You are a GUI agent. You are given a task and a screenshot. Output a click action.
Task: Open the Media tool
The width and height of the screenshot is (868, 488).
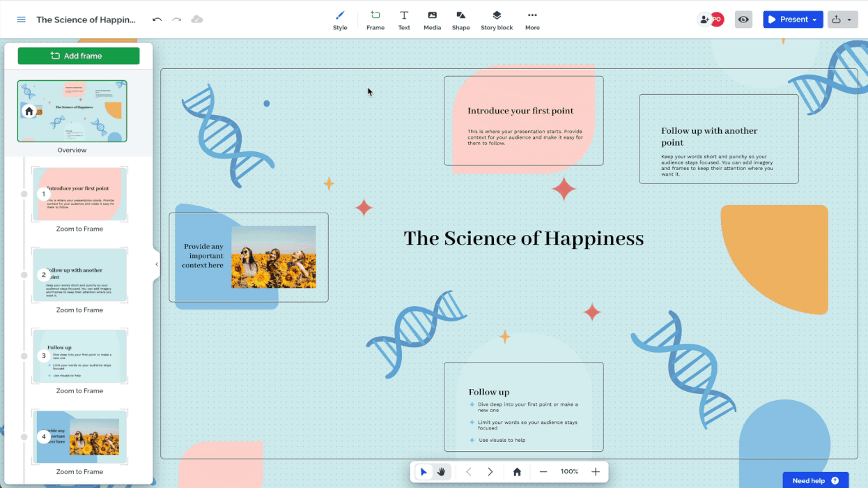coord(432,20)
